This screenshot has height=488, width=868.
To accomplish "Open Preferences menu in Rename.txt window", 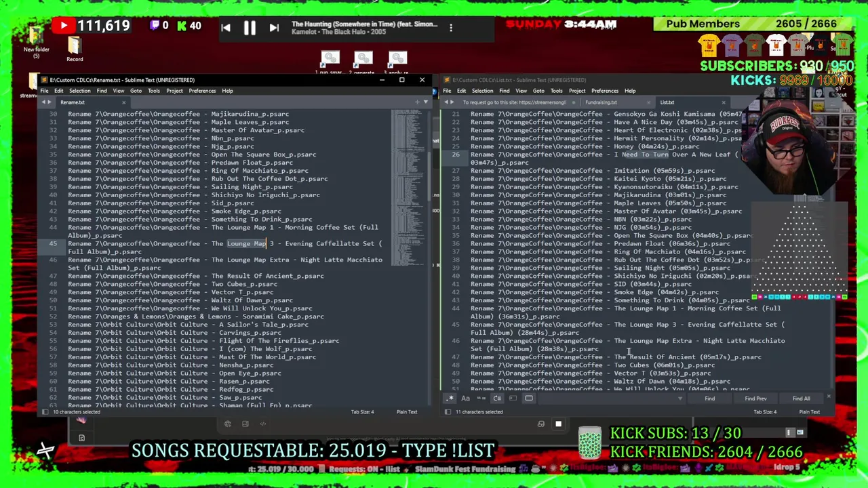I will pos(202,91).
